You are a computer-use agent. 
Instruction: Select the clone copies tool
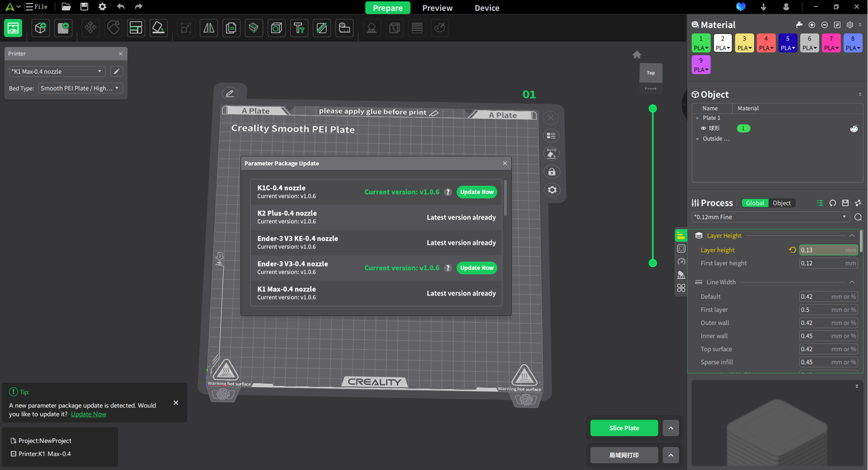point(231,28)
